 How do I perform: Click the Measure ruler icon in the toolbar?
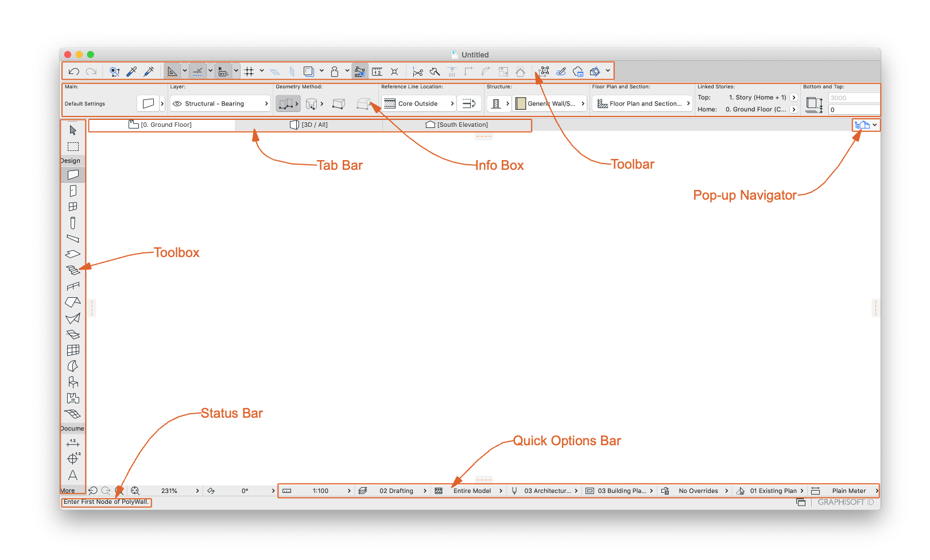point(377,72)
